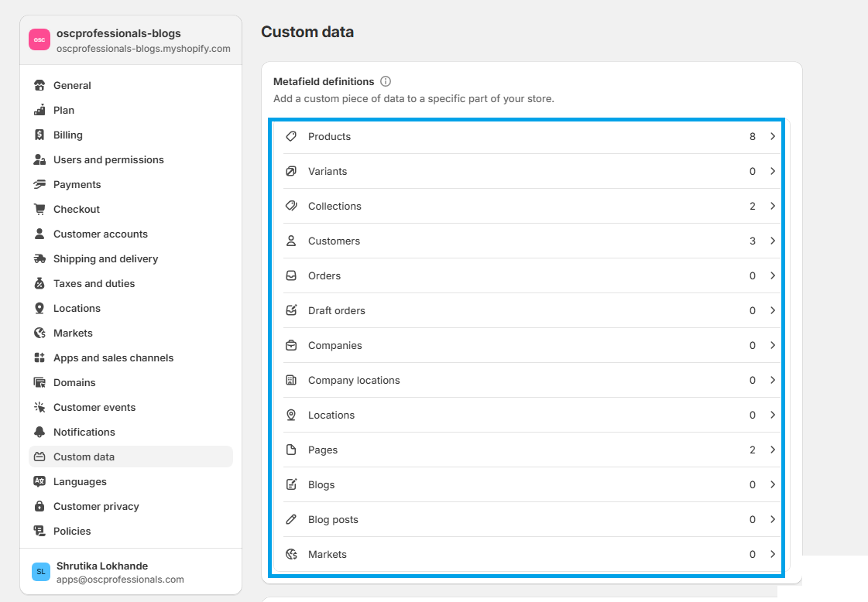Image resolution: width=868 pixels, height=602 pixels.
Task: Open the Companies metafield definitions
Action: click(335, 345)
